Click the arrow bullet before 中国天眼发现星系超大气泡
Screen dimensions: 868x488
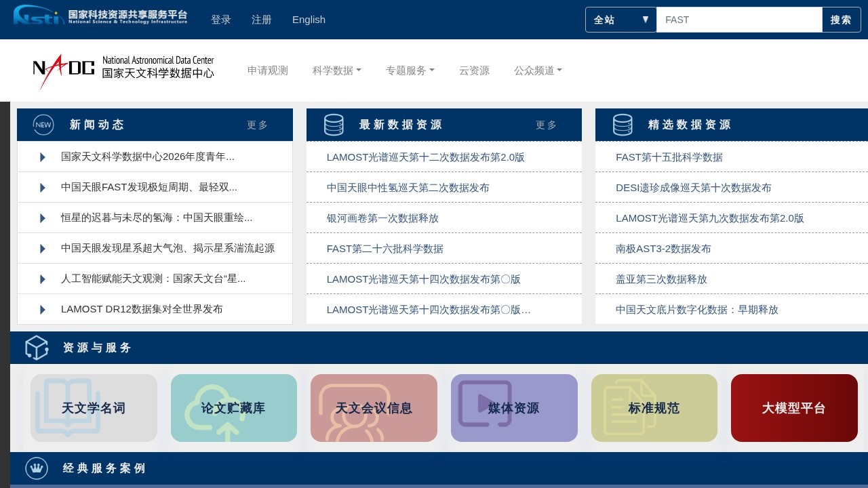coord(43,249)
